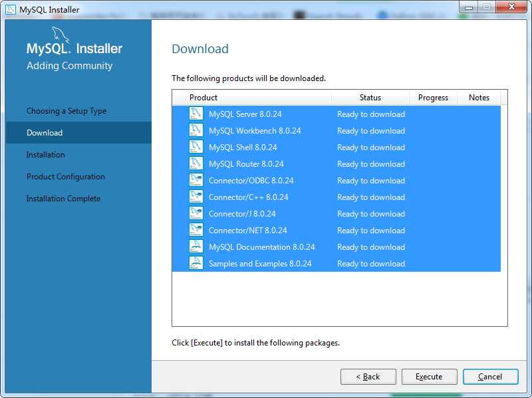The height and width of the screenshot is (398, 532).
Task: Open the Installation step in sidebar
Action: (x=45, y=155)
